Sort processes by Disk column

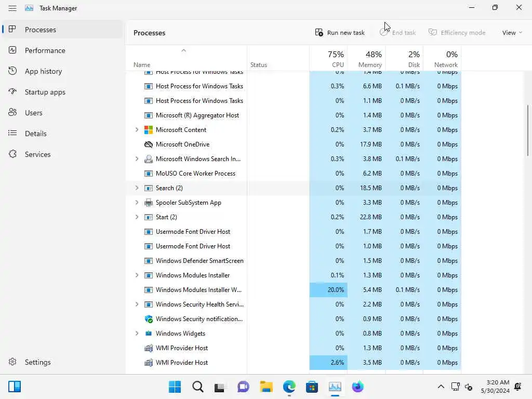click(x=404, y=58)
